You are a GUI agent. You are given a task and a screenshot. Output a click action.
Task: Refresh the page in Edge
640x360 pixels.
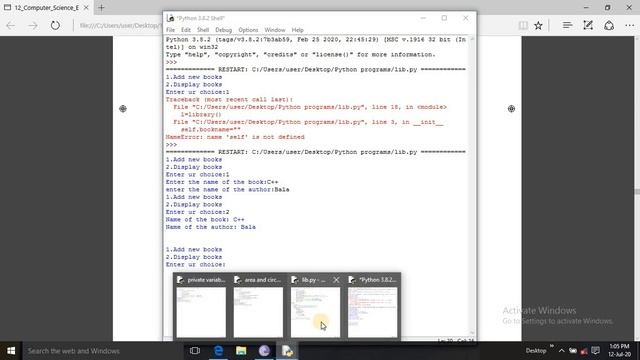55,25
